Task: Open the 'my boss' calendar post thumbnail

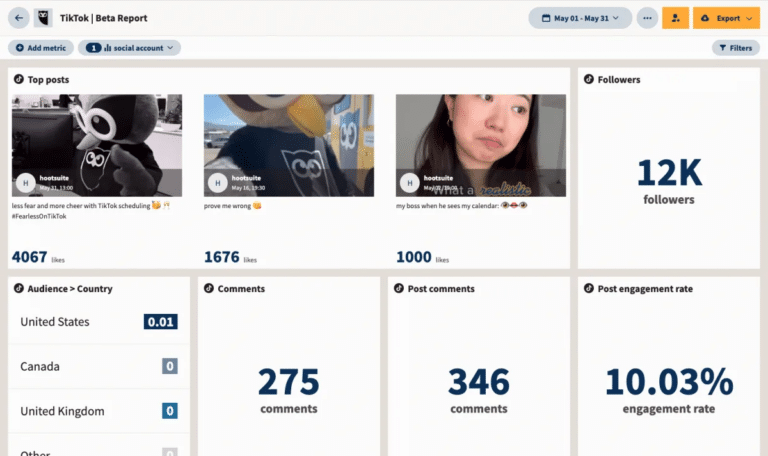Action: (481, 145)
